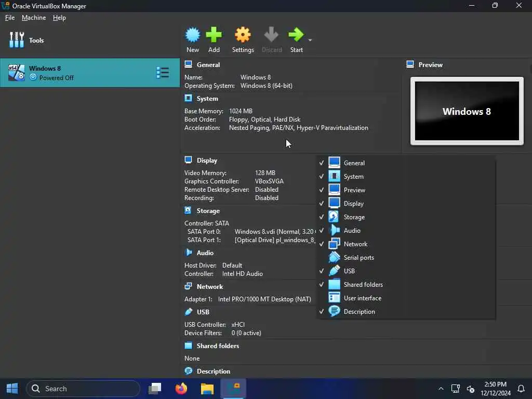Click the Description section speech bubble icon

(x=188, y=371)
